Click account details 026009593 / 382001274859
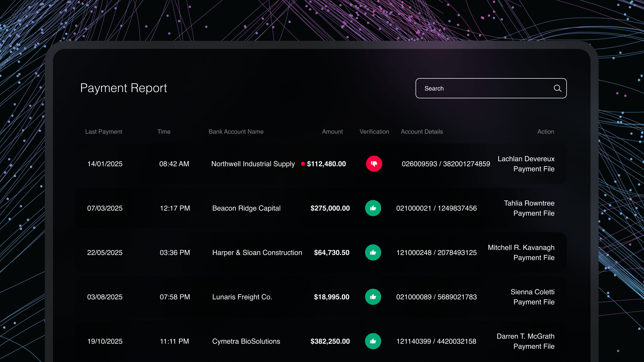This screenshot has width=644, height=362. (x=446, y=164)
